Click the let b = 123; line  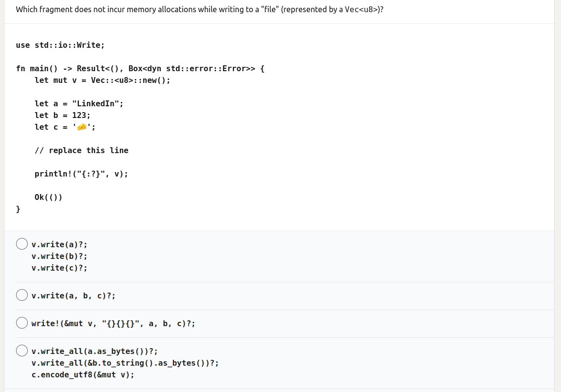tap(62, 115)
